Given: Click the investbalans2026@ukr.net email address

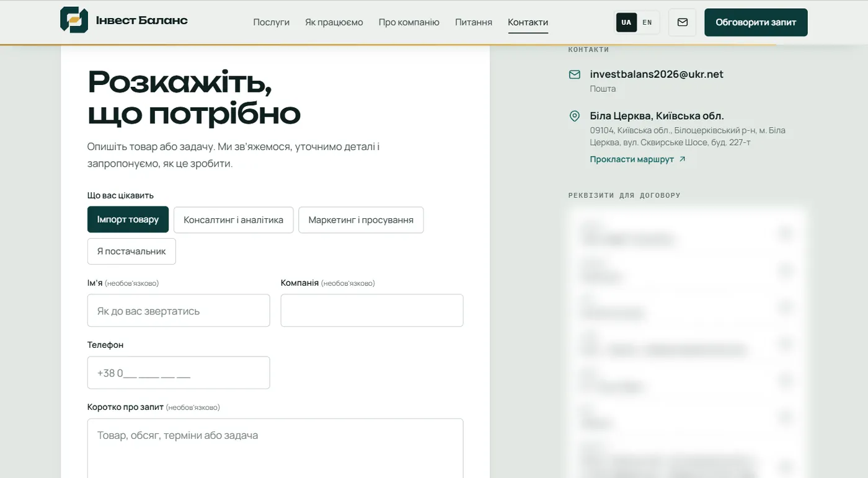Looking at the screenshot, I should pyautogui.click(x=657, y=74).
